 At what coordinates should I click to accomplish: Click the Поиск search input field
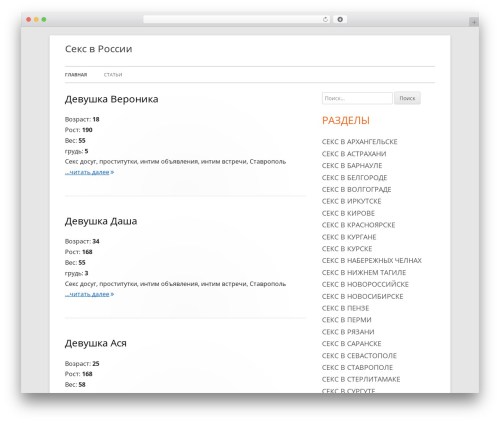357,98
